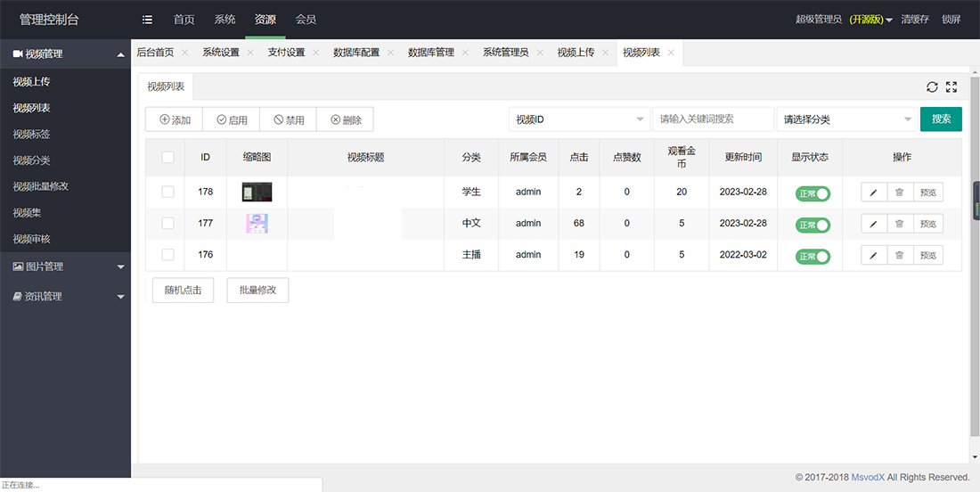Refresh the video list with the reload icon
This screenshot has width=980, height=492.
pos(932,86)
